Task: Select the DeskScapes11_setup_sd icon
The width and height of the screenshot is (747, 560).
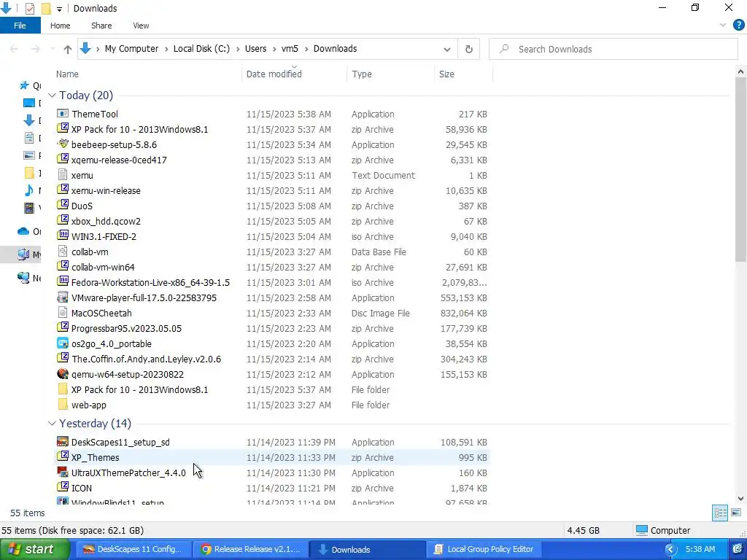Action: coord(63,441)
